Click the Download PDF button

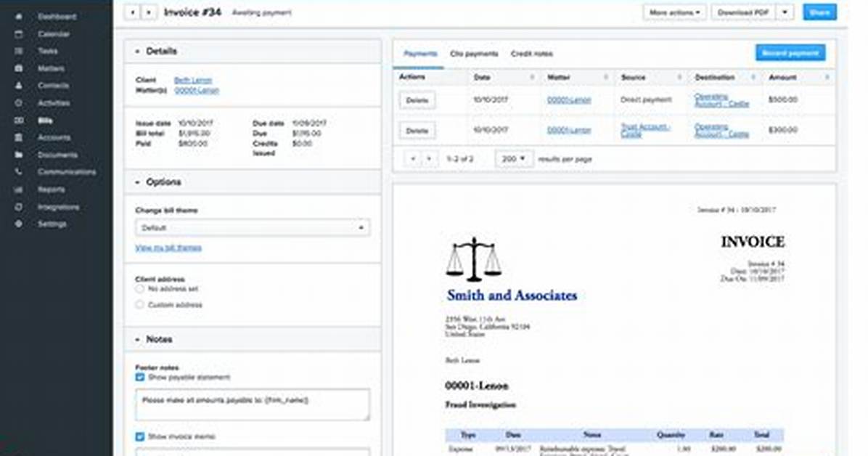(x=743, y=12)
